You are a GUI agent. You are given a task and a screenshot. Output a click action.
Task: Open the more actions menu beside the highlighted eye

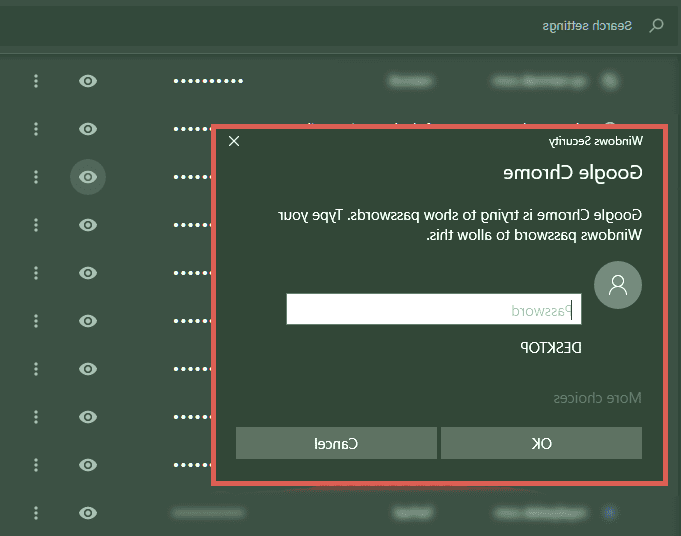pyautogui.click(x=36, y=177)
